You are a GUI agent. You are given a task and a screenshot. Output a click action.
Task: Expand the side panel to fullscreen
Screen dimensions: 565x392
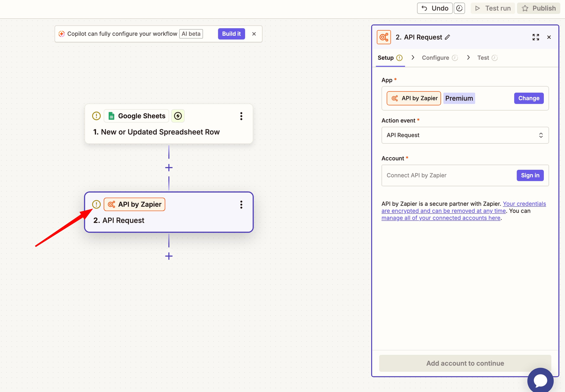536,37
